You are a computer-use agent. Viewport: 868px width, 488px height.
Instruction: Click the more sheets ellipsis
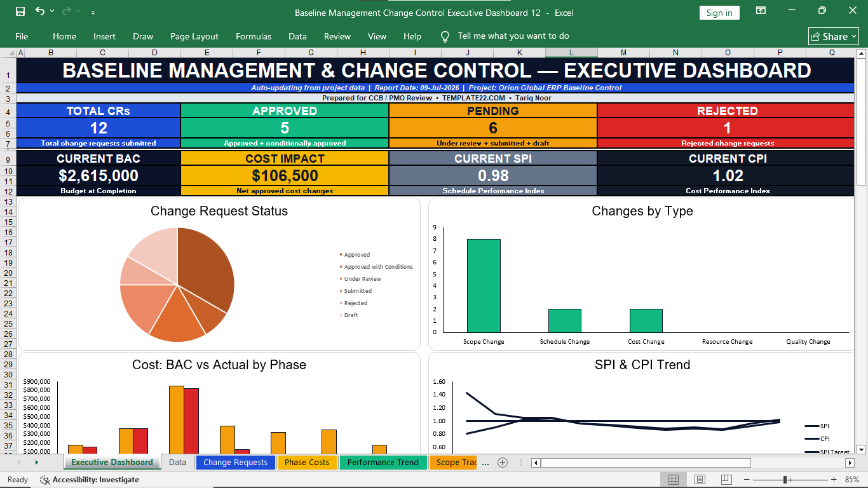[x=485, y=463]
